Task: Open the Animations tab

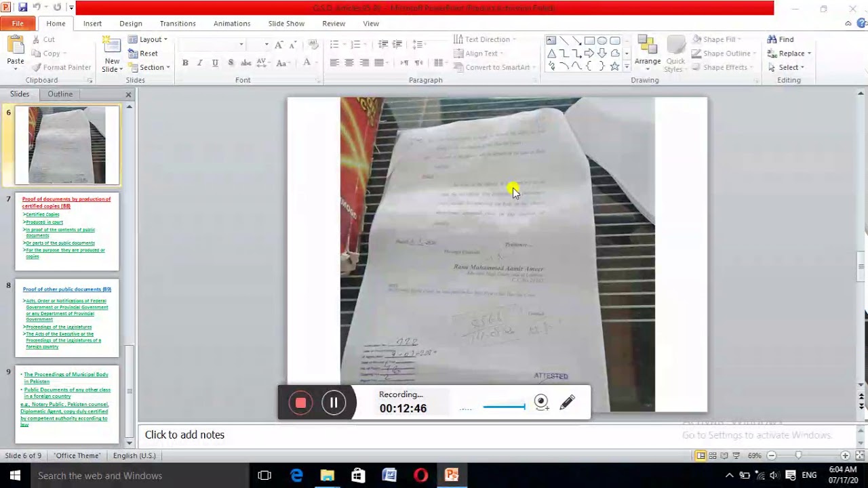Action: [232, 23]
